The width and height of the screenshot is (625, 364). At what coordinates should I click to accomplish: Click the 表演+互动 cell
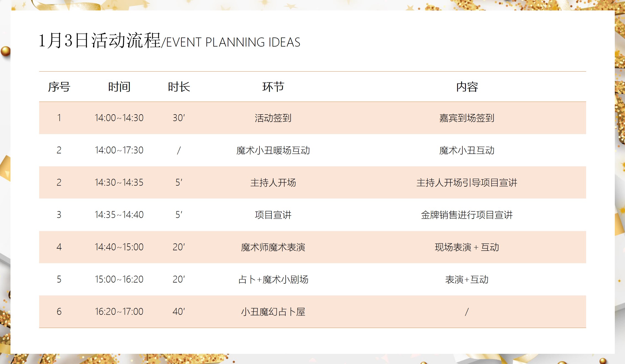pos(467,279)
